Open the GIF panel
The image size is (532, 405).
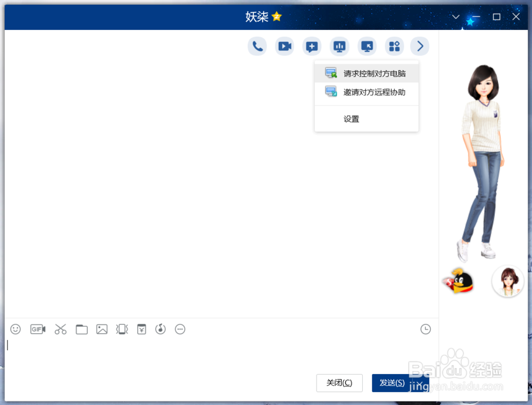(37, 329)
